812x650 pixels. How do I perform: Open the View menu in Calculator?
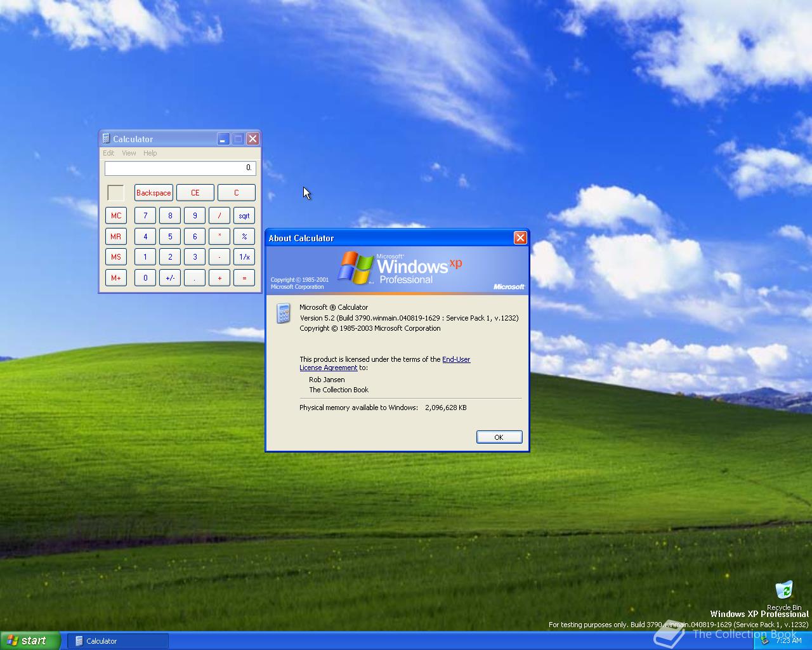[x=129, y=153]
